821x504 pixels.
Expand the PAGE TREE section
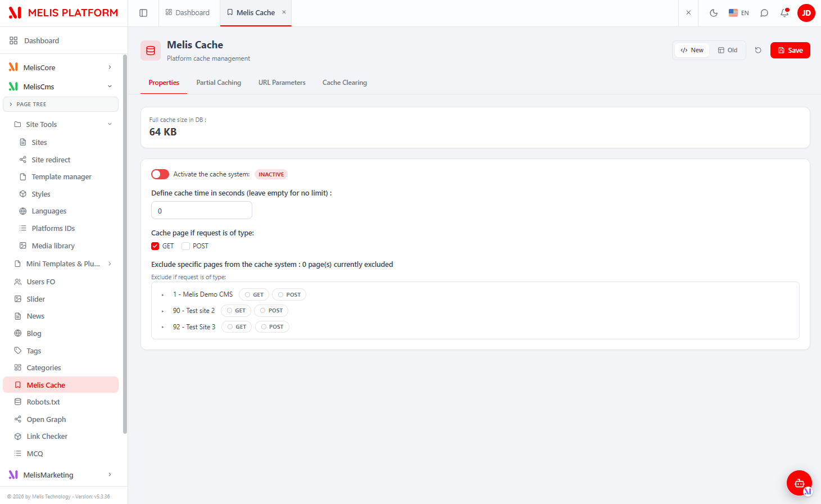(61, 105)
